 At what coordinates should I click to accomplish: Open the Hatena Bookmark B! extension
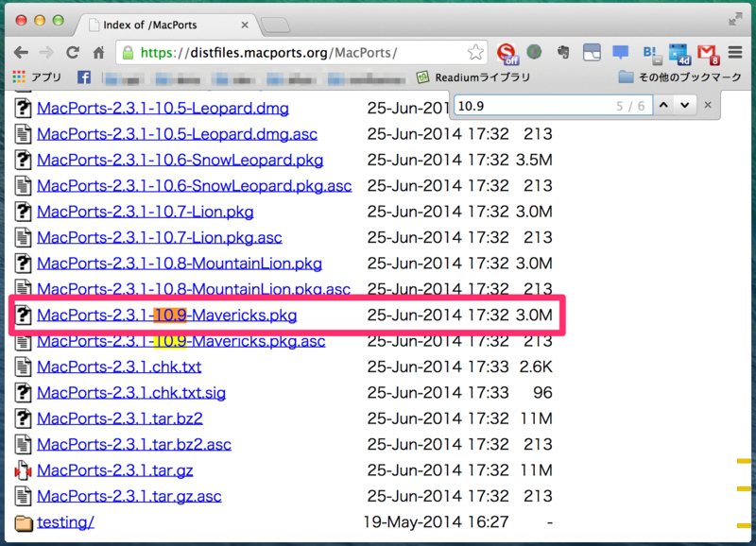[x=649, y=53]
